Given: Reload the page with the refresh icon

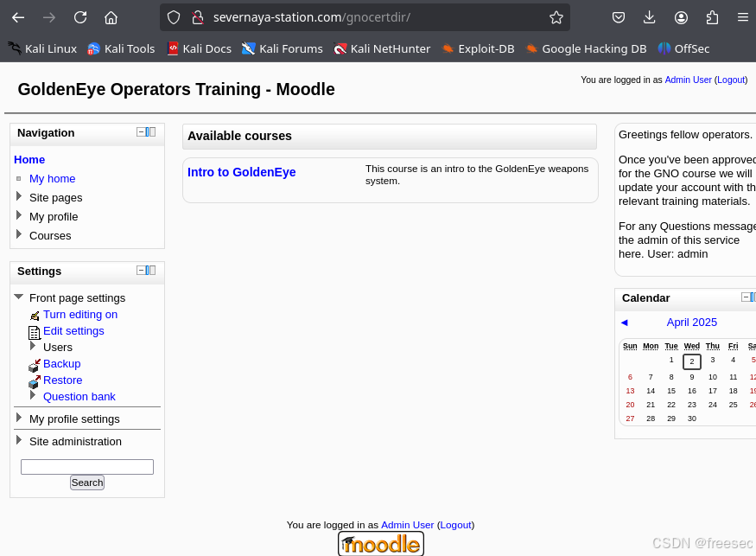Looking at the screenshot, I should point(80,18).
